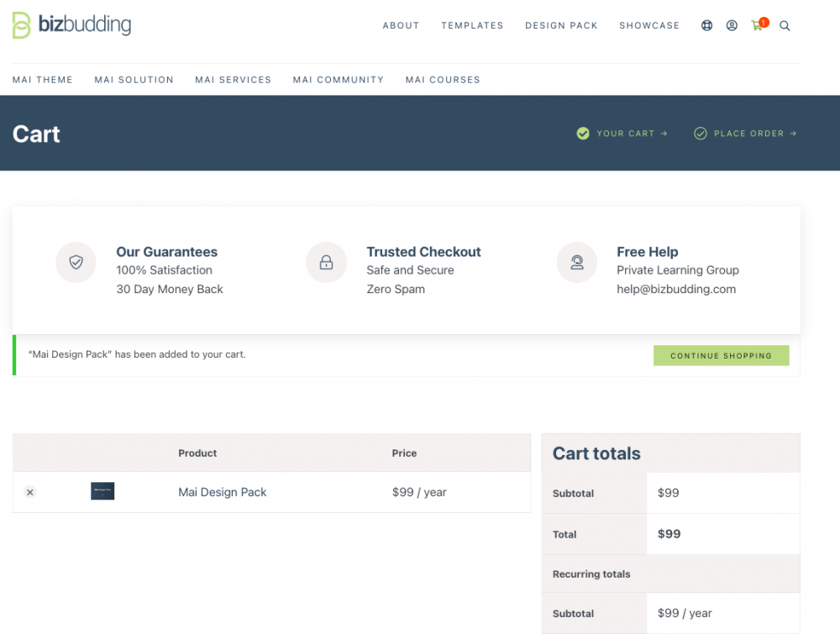Click the guarantees shield icon
This screenshot has height=634, width=840.
pyautogui.click(x=76, y=262)
